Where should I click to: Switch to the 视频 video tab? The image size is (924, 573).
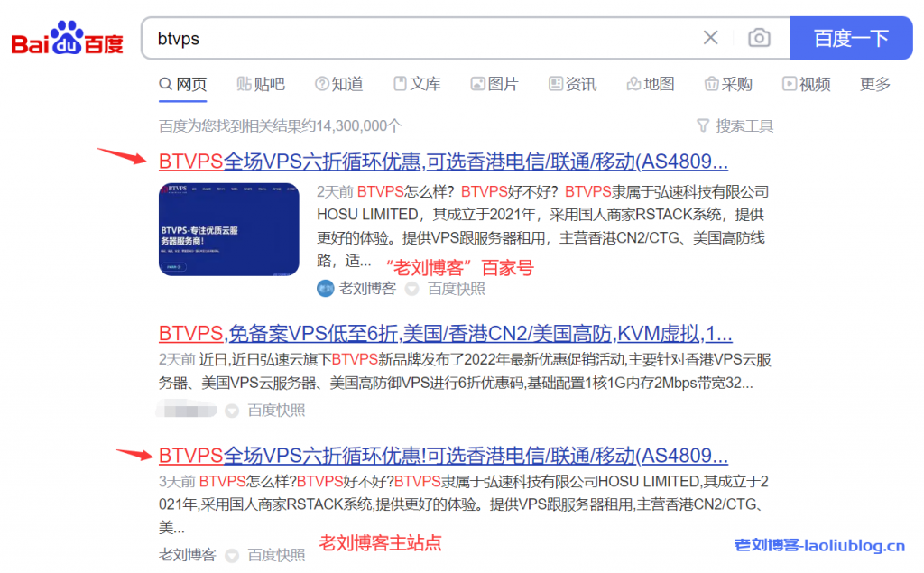pos(806,84)
